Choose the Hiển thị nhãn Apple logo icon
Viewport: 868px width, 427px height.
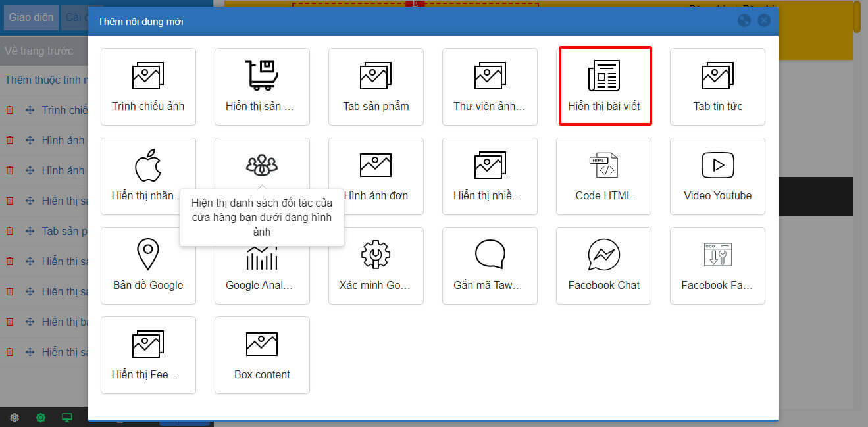(148, 165)
